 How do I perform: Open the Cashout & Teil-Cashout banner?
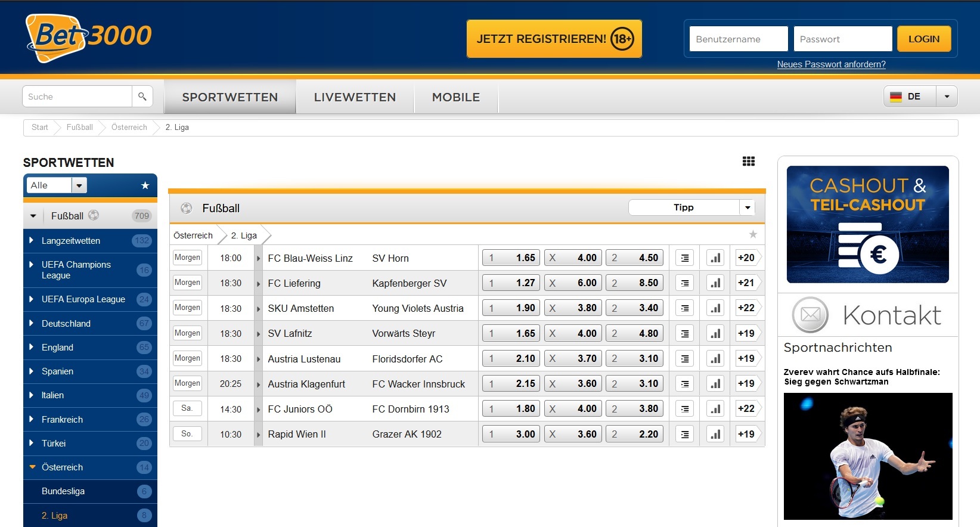coord(868,224)
